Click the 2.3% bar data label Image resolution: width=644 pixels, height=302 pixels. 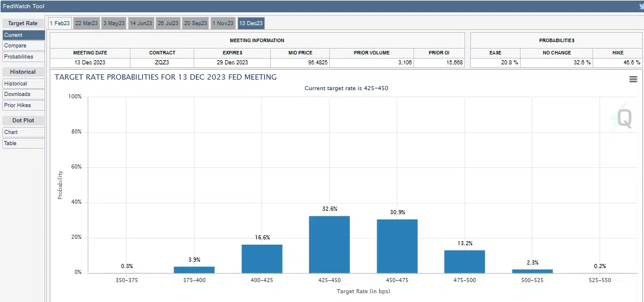click(x=532, y=263)
